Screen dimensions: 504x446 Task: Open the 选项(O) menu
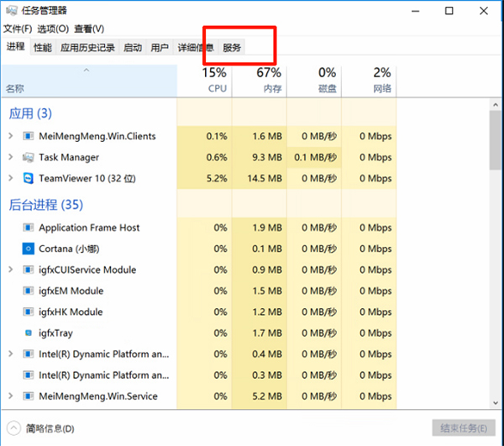point(53,29)
